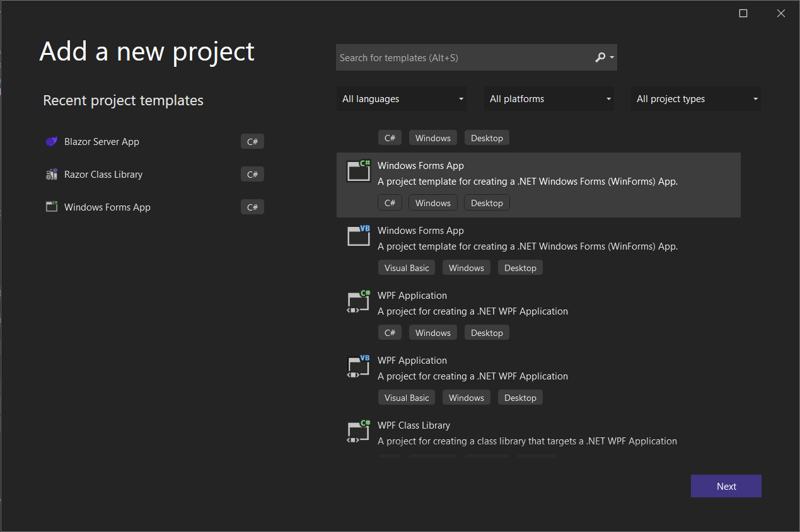Click the Add a new project title
800x532 pixels.
click(147, 52)
